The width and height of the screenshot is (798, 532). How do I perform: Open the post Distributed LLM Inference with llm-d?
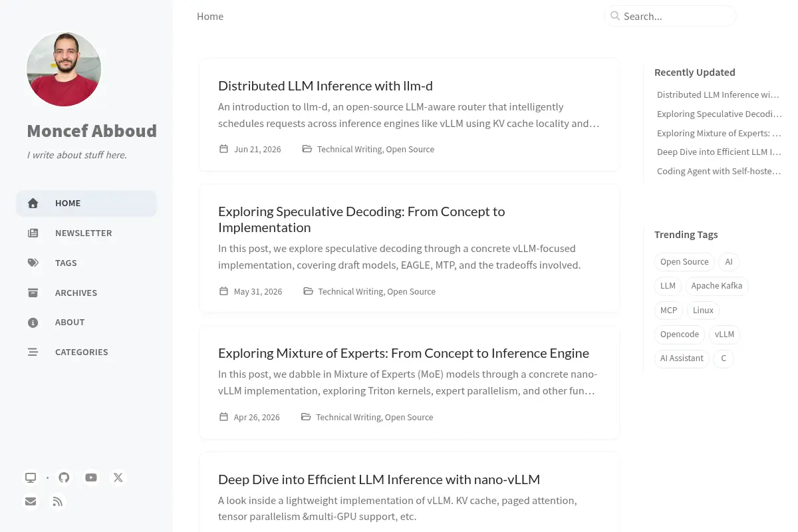[x=325, y=86]
